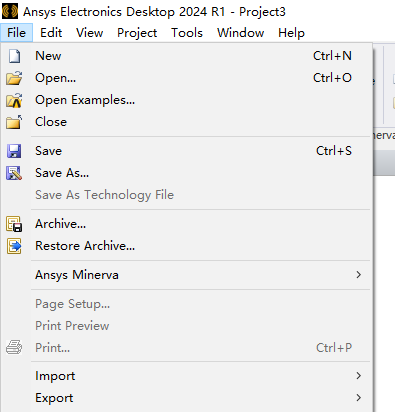395x412 pixels.
Task: Select Archive... menu entry
Action: (x=187, y=224)
